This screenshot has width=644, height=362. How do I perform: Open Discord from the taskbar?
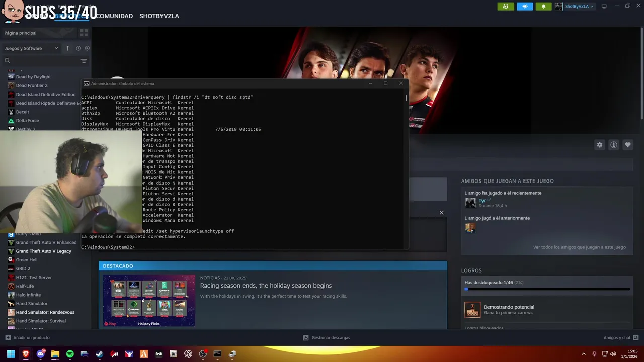[x=41, y=354]
